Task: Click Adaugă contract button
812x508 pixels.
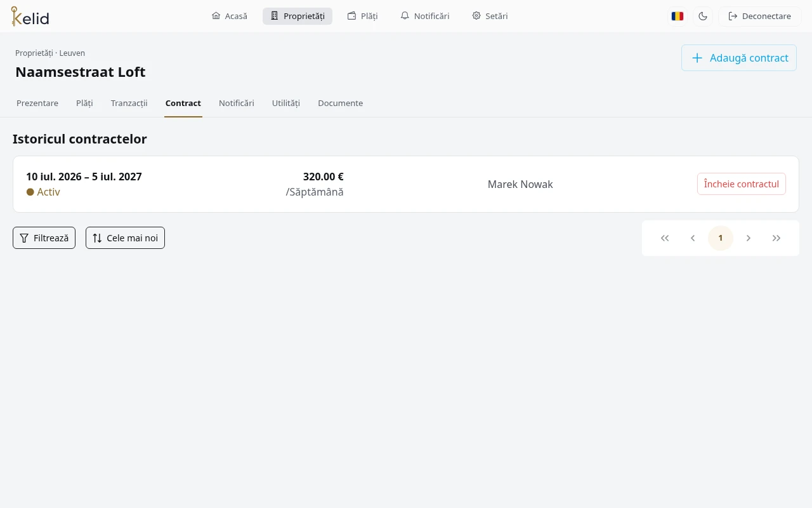Action: 739,58
